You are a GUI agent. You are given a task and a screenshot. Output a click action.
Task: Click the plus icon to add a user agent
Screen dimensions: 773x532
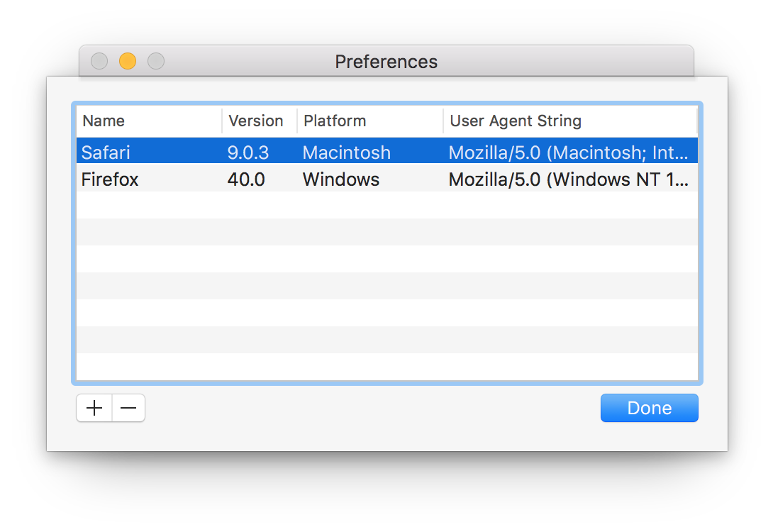[x=94, y=408]
